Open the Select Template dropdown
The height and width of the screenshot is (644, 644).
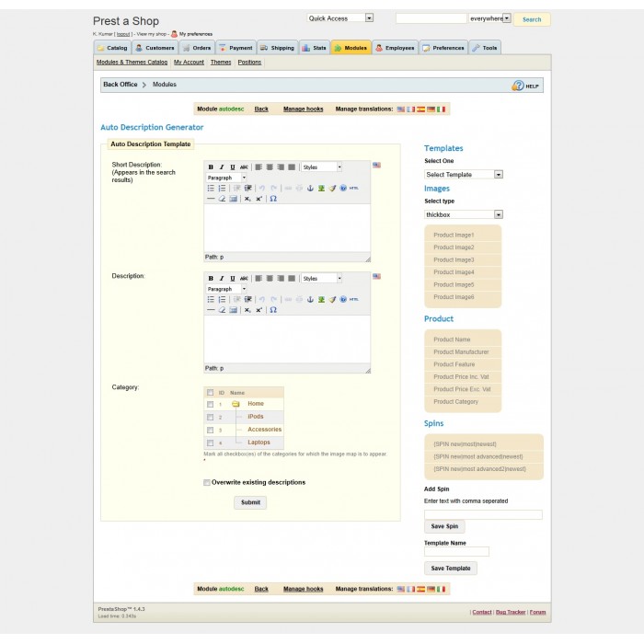pyautogui.click(x=464, y=175)
